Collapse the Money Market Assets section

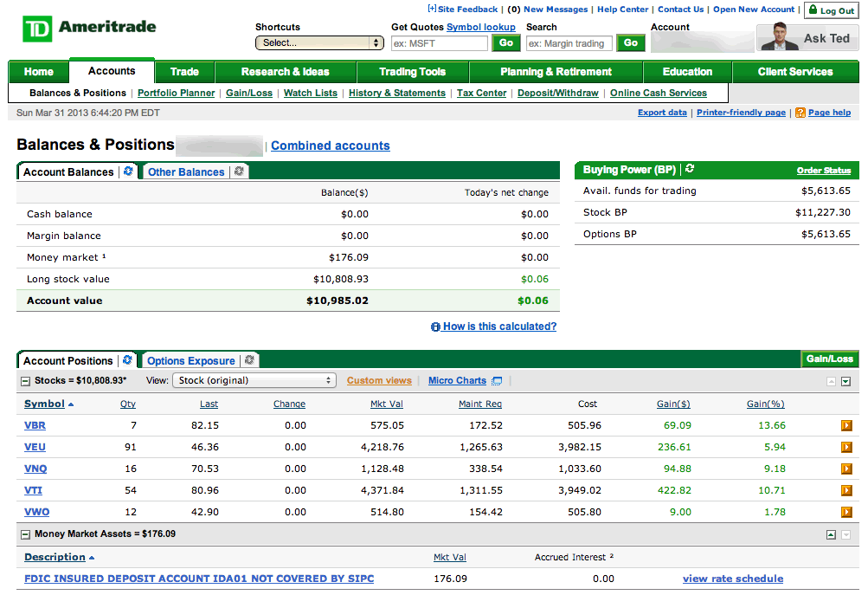point(25,534)
